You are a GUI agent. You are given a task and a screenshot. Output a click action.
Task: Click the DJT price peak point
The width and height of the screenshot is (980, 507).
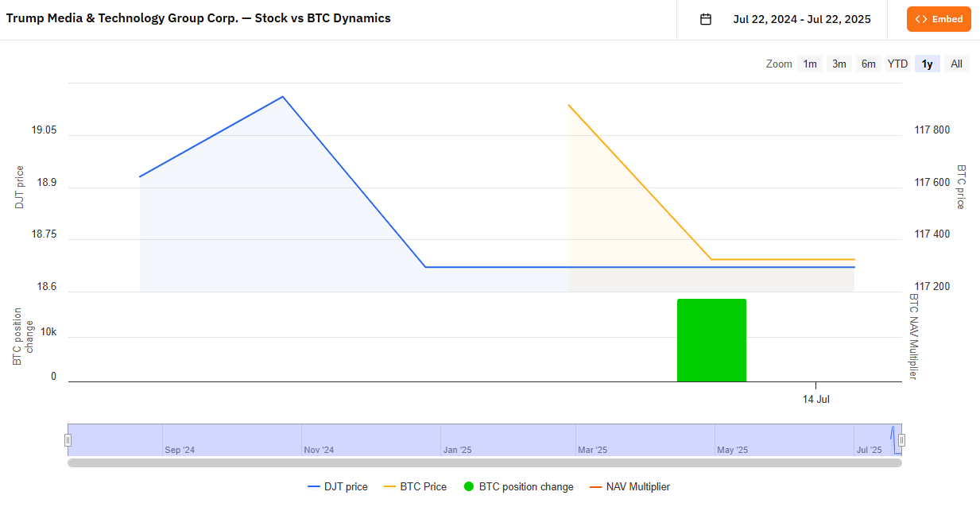282,97
